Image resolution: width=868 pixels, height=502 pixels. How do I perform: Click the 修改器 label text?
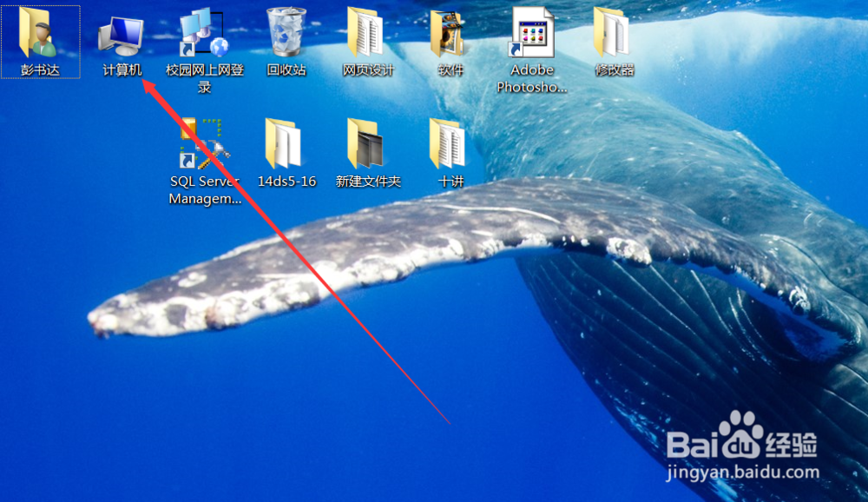point(614,69)
